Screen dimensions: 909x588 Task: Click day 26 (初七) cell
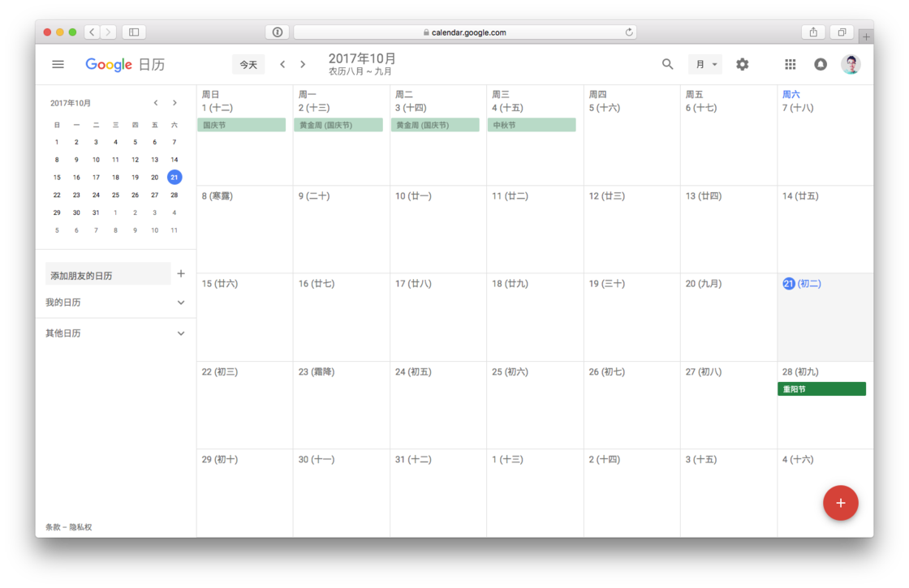(632, 405)
